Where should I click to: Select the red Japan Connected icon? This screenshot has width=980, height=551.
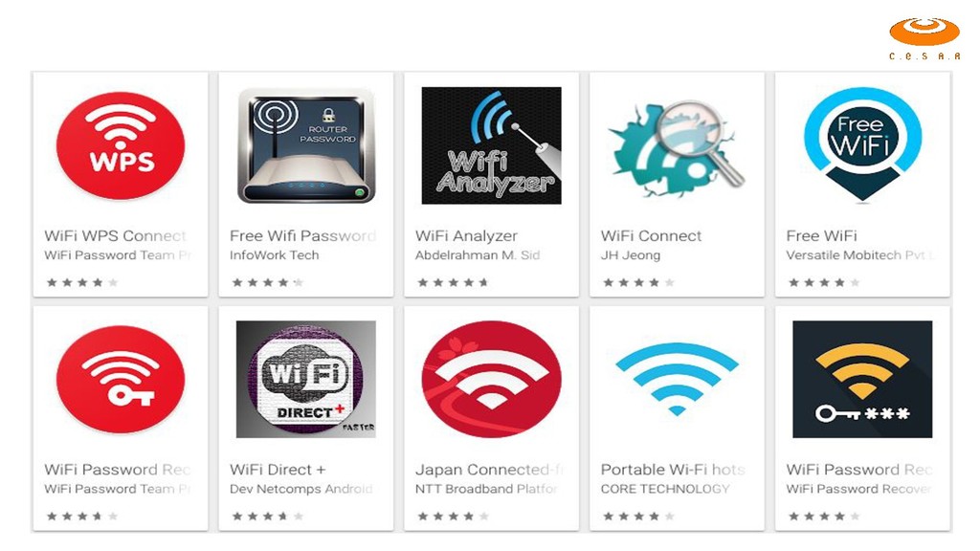[x=491, y=379]
